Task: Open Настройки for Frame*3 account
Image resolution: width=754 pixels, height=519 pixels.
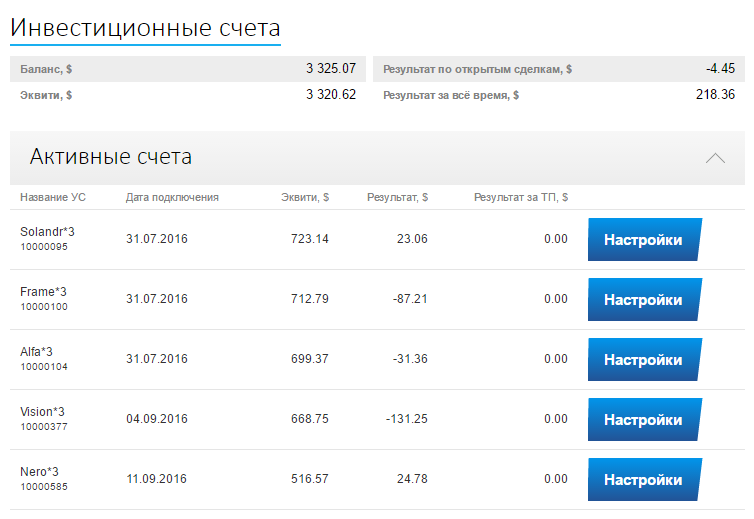Action: tap(643, 300)
